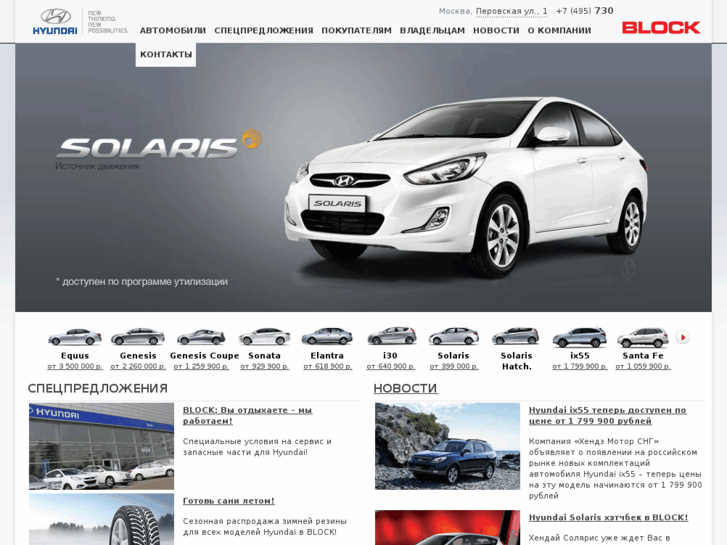Click the 'Сезонная распродажа зимней резины' description
The width and height of the screenshot is (727, 545).
click(264, 526)
